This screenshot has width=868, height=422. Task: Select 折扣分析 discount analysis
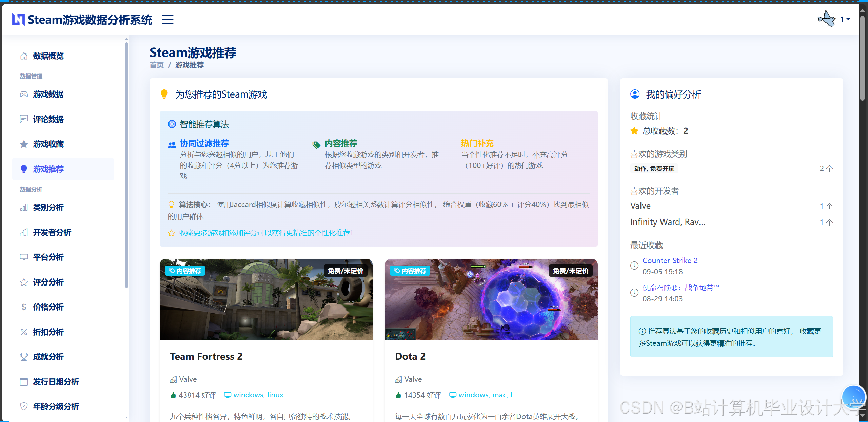coord(48,332)
